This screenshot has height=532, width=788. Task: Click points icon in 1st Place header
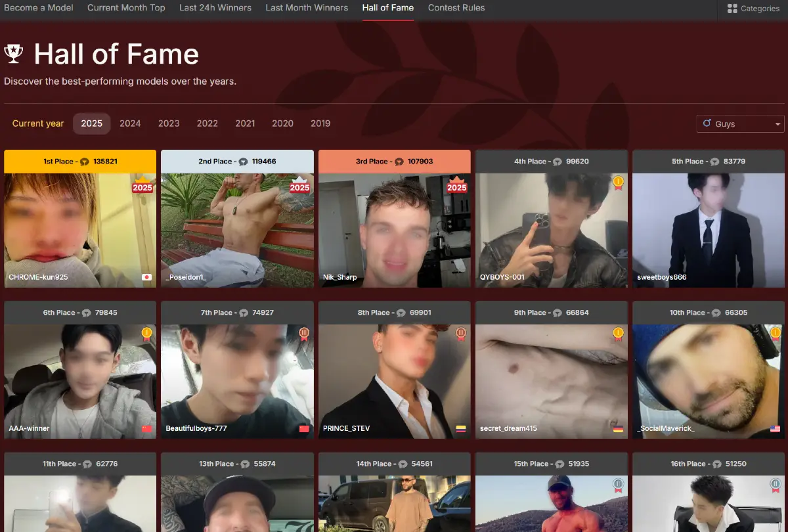[85, 162]
